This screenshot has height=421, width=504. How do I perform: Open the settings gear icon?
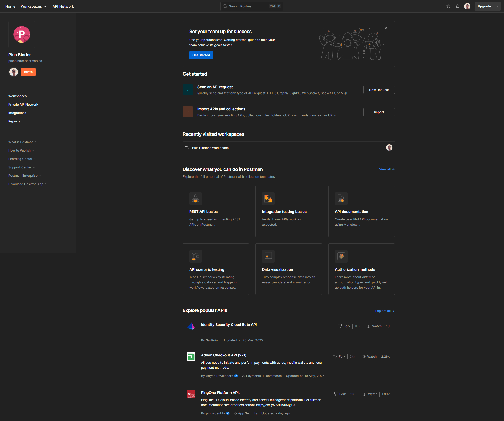(x=448, y=6)
